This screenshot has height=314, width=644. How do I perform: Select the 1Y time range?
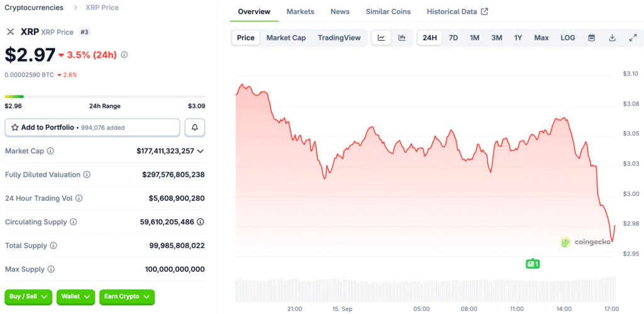518,38
